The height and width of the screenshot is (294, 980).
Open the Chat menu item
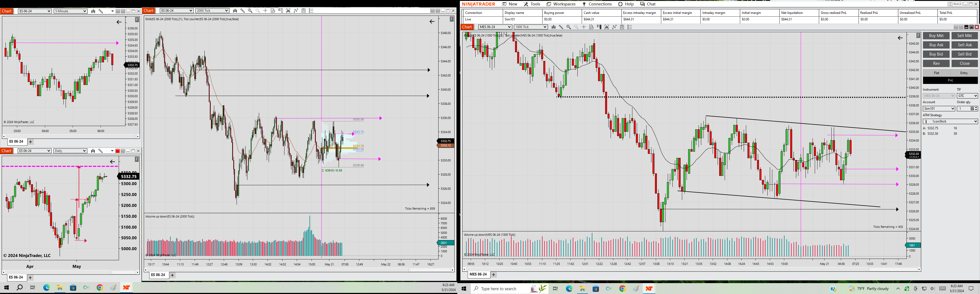pos(648,4)
